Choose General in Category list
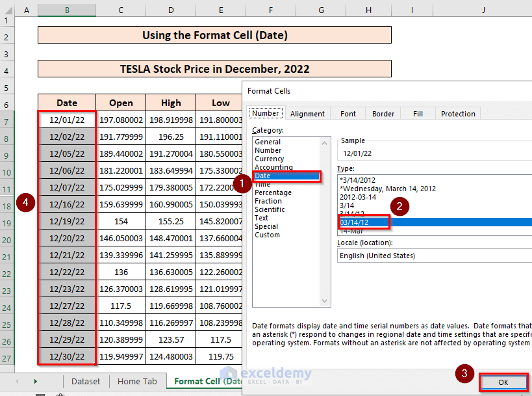 [268, 142]
